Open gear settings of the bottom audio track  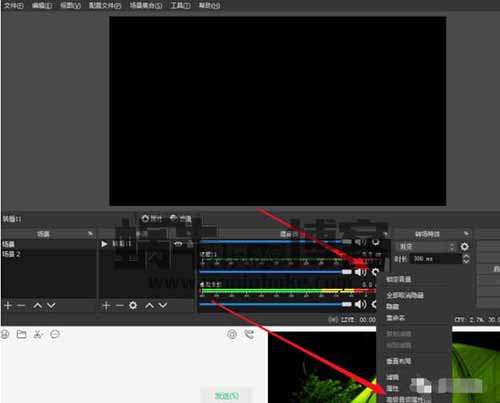pos(375,304)
